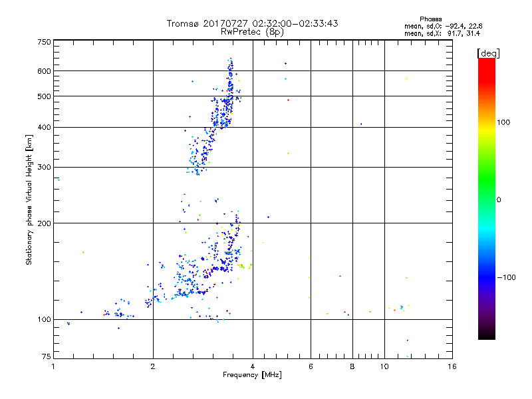
Task: Click the x-axis tick label '10'
Action: (x=384, y=366)
